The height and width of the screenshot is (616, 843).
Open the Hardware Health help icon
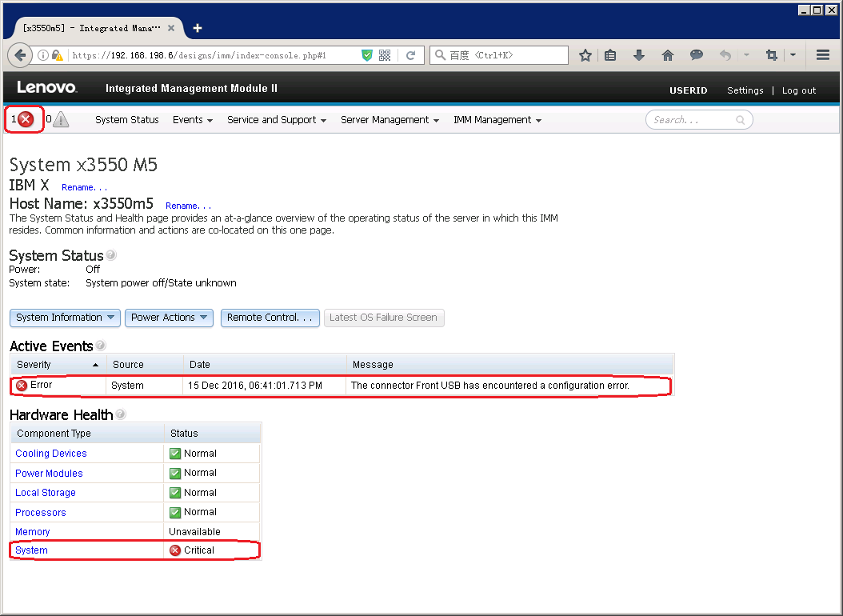[119, 414]
